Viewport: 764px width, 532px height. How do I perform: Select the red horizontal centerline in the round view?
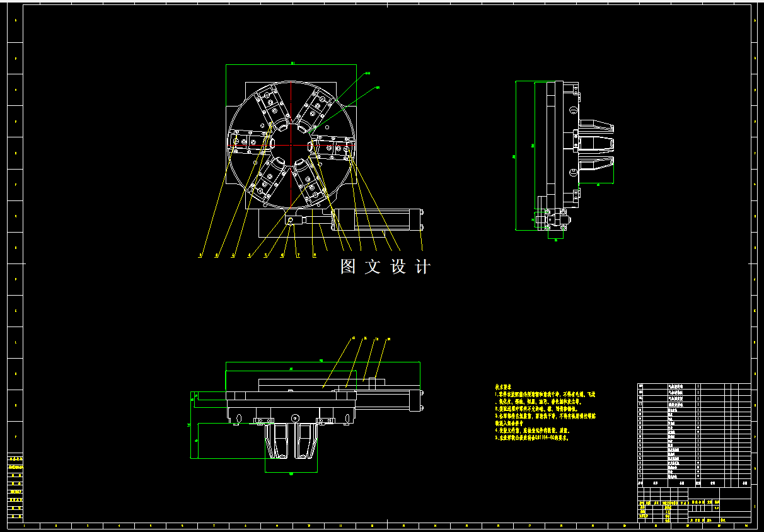point(291,145)
